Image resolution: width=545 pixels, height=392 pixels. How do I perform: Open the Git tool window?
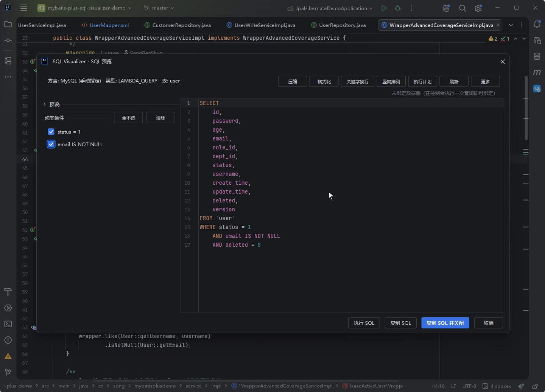tap(8, 372)
